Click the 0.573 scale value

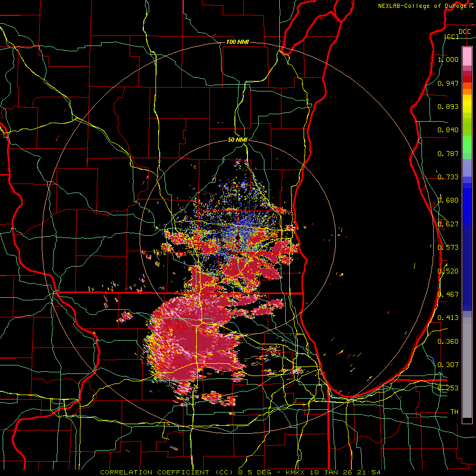pos(448,248)
